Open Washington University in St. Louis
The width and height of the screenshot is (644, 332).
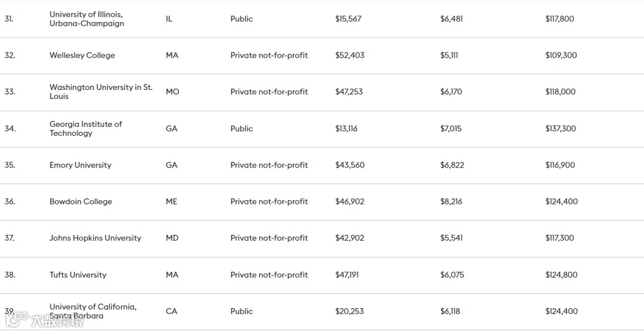point(100,92)
